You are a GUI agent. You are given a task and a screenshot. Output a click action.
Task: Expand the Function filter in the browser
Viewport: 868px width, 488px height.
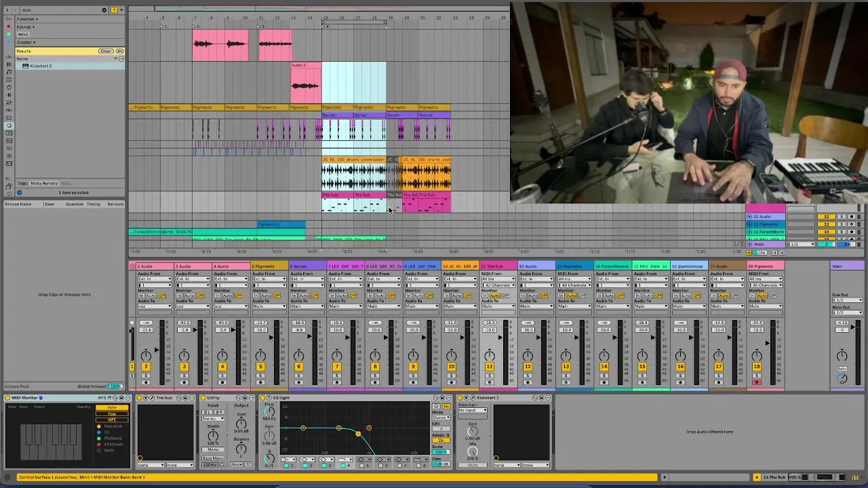pos(26,19)
